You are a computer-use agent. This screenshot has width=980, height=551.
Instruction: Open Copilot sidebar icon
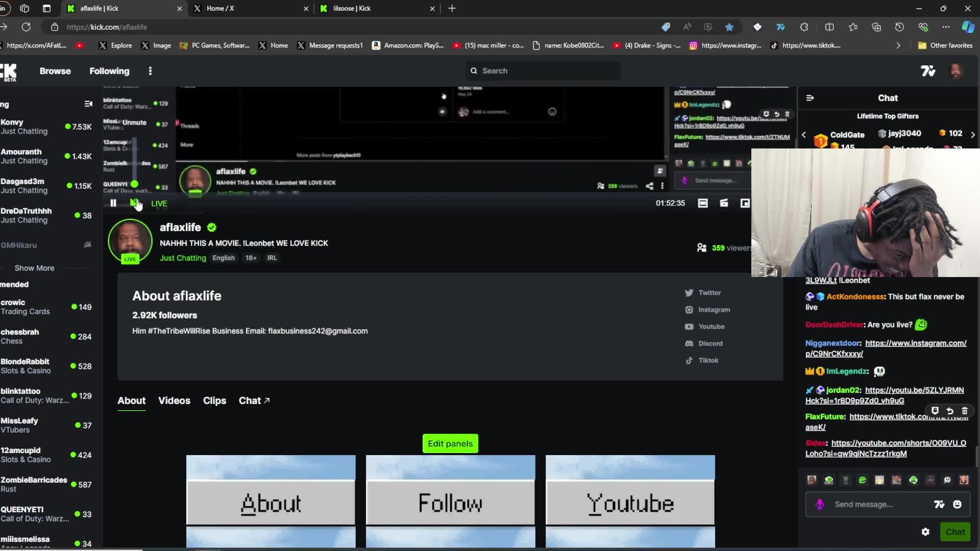pos(968,27)
